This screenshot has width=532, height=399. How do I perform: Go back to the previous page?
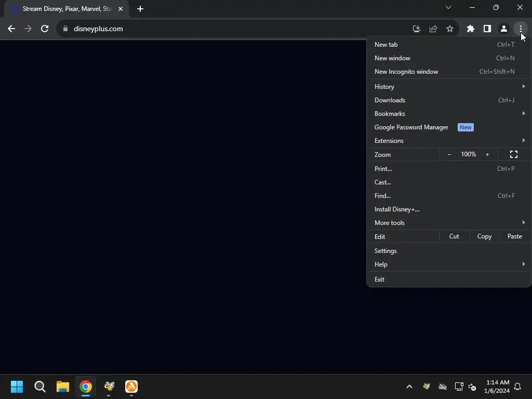point(11,29)
